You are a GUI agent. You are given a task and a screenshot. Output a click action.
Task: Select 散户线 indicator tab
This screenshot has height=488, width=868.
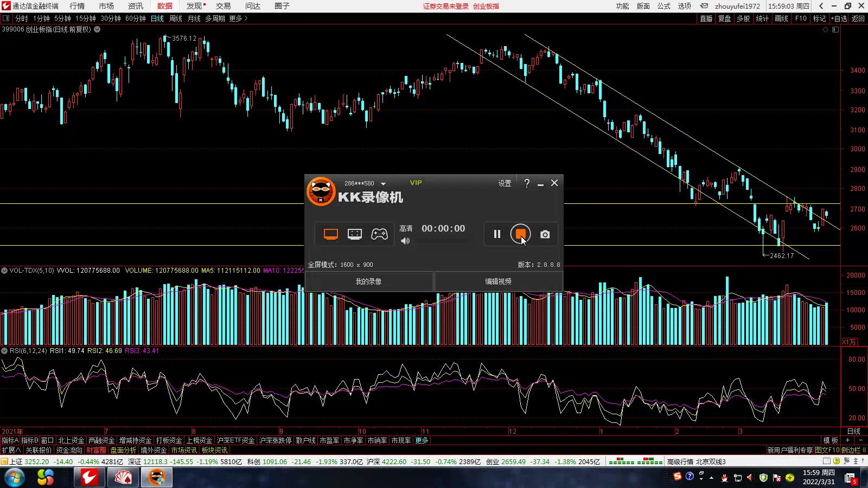point(305,440)
